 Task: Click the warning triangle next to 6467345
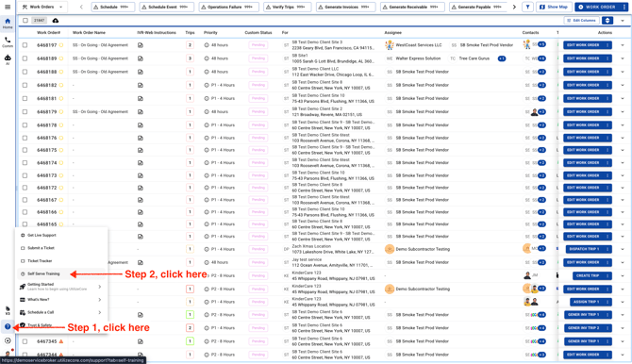pos(61,341)
